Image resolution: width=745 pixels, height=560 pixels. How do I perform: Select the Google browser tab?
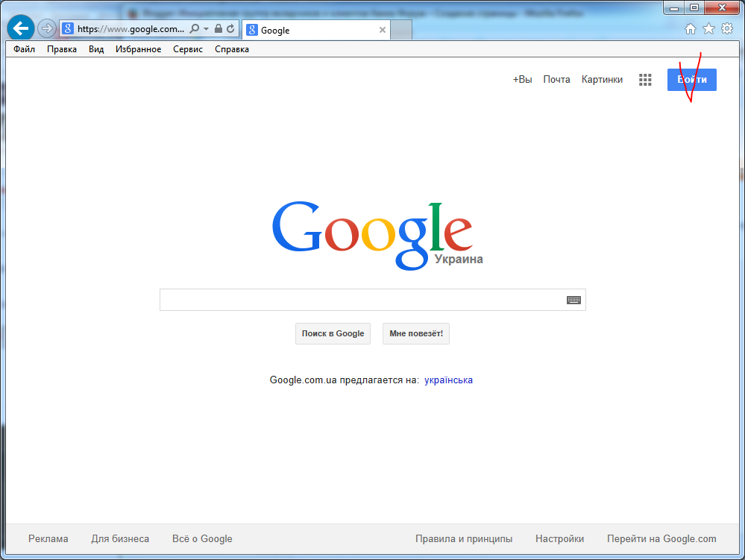316,30
